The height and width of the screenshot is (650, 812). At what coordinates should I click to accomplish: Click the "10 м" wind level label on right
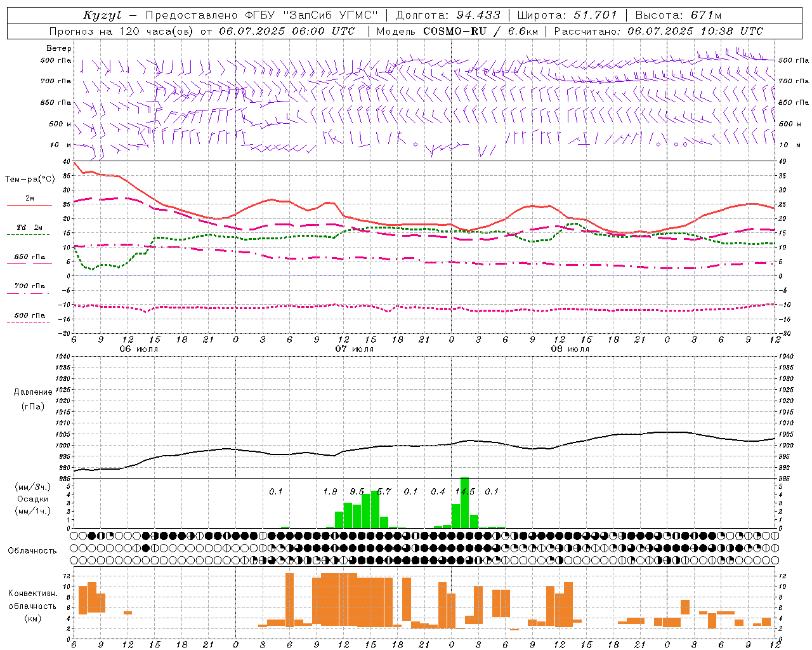790,145
